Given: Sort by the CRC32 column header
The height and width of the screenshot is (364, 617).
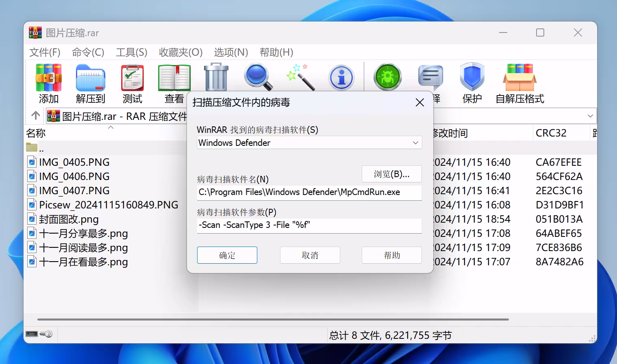Looking at the screenshot, I should point(551,133).
